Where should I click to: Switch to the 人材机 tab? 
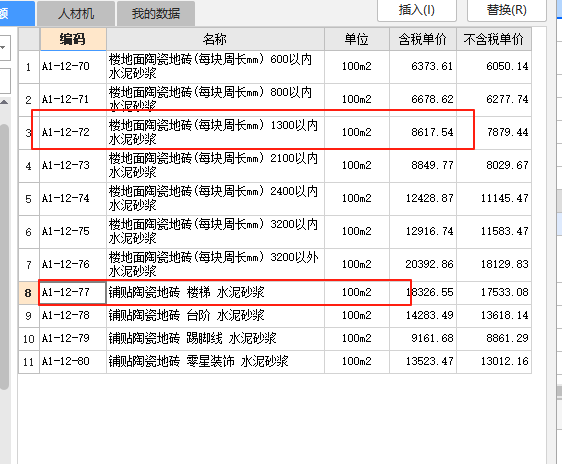point(76,14)
